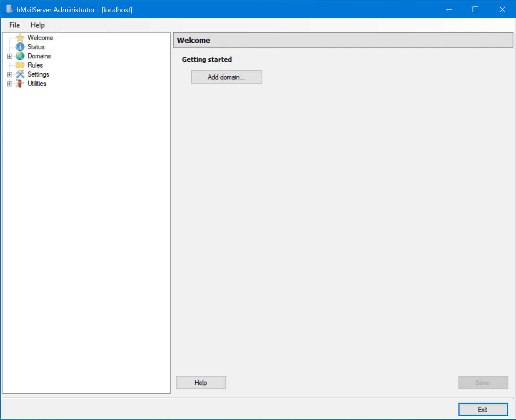The image size is (516, 420).
Task: Select the Welcome item in the navigation tree
Action: coord(41,37)
